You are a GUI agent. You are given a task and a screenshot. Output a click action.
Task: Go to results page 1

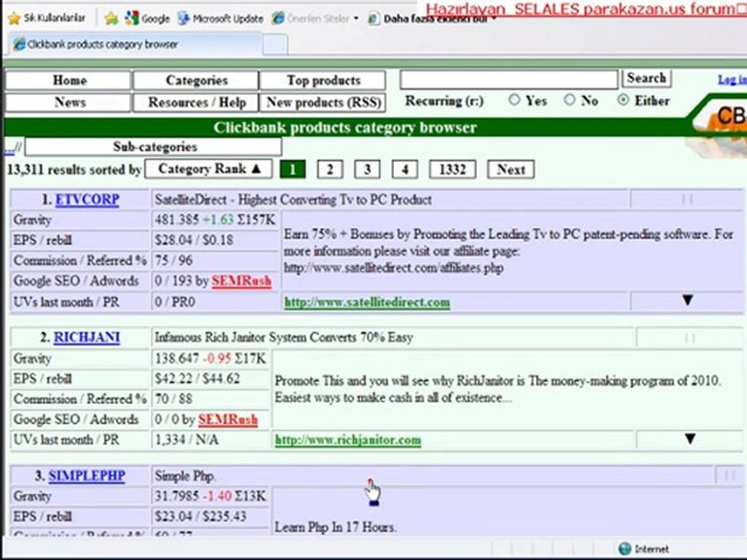tap(292, 170)
